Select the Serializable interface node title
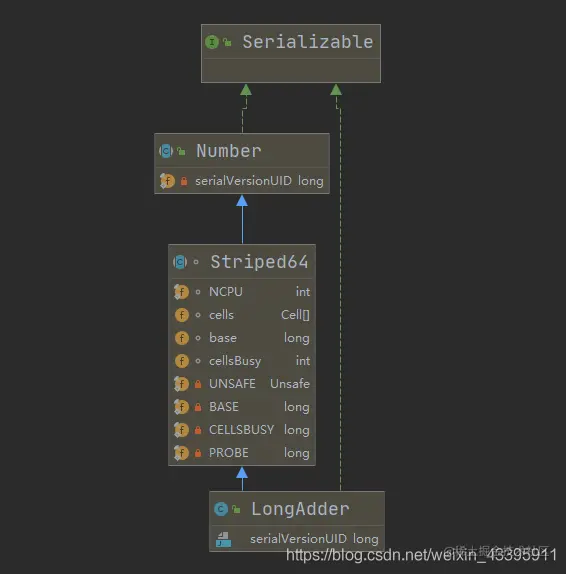 point(308,42)
